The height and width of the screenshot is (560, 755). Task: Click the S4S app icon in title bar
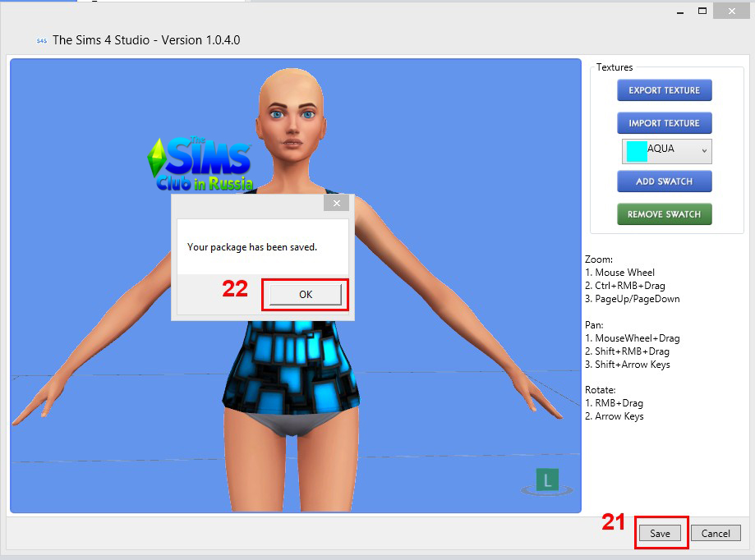click(41, 40)
